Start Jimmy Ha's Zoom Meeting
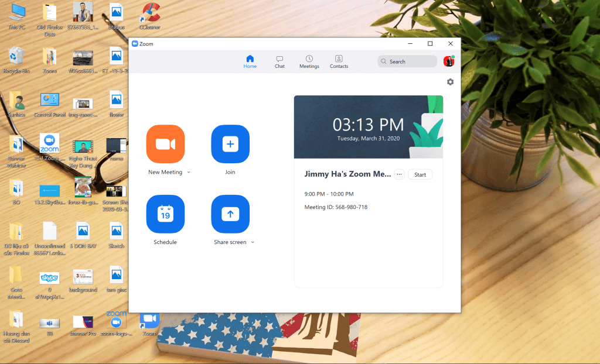The height and width of the screenshot is (364, 600). click(420, 174)
